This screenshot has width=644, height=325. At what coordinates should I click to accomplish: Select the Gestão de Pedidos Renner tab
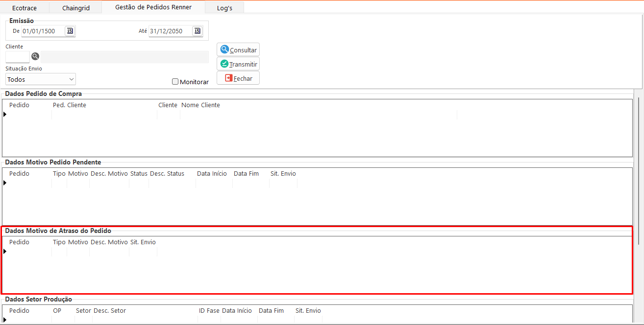(153, 7)
